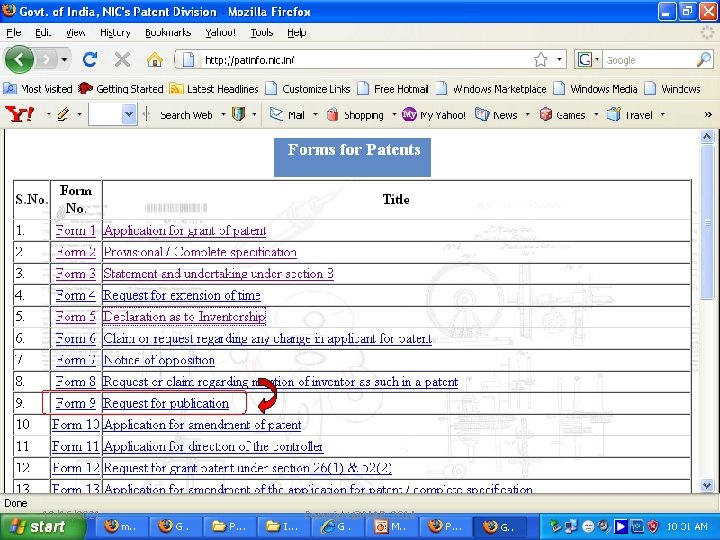Click the Windows Marketplace bookmark
This screenshot has height=540, width=720.
(x=491, y=89)
